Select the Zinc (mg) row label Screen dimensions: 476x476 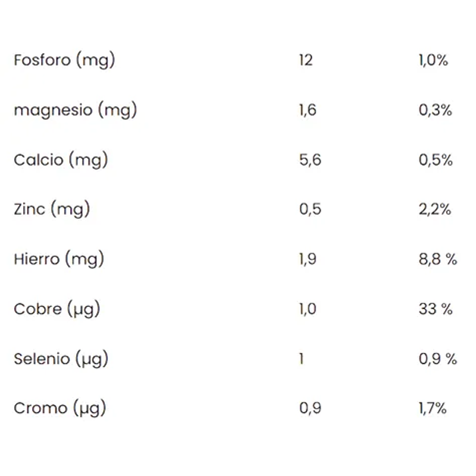coord(52,209)
